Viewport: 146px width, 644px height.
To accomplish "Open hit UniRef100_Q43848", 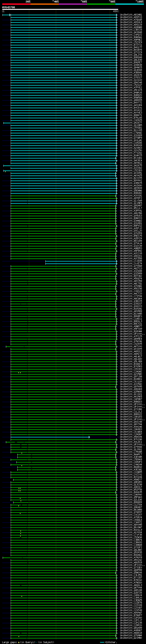I will [x=131, y=32].
